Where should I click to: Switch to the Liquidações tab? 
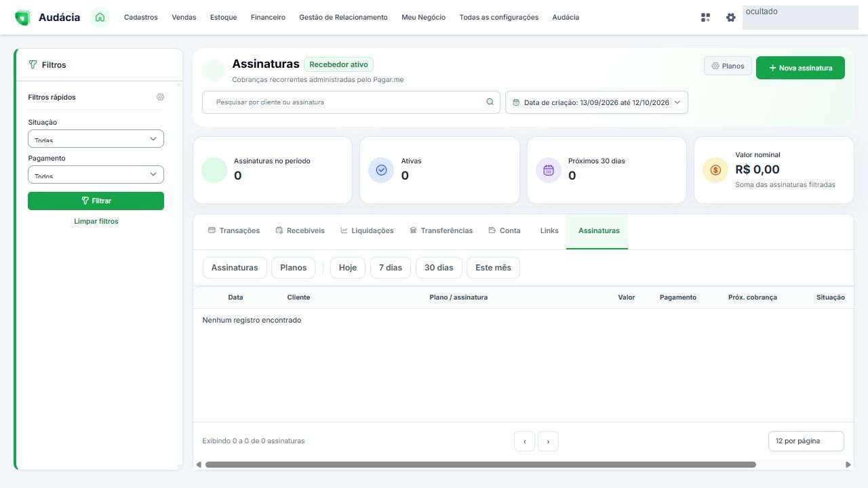(x=367, y=231)
